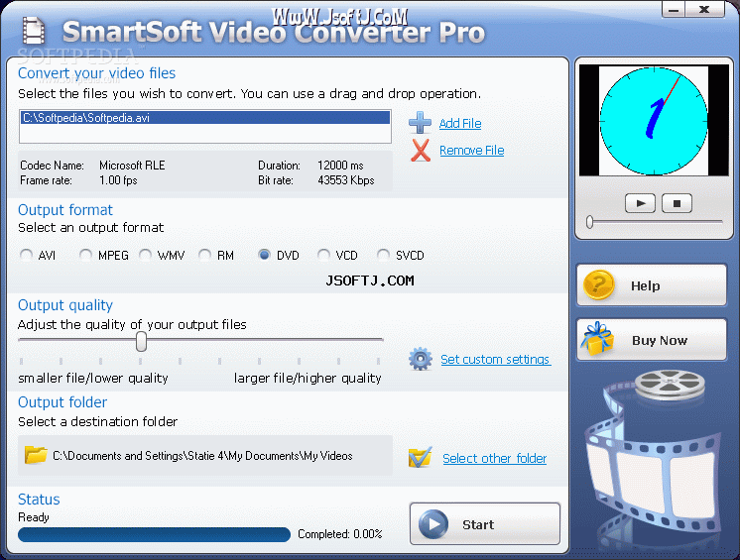Click the gift box Buy Now icon
The image size is (740, 560).
click(x=597, y=339)
